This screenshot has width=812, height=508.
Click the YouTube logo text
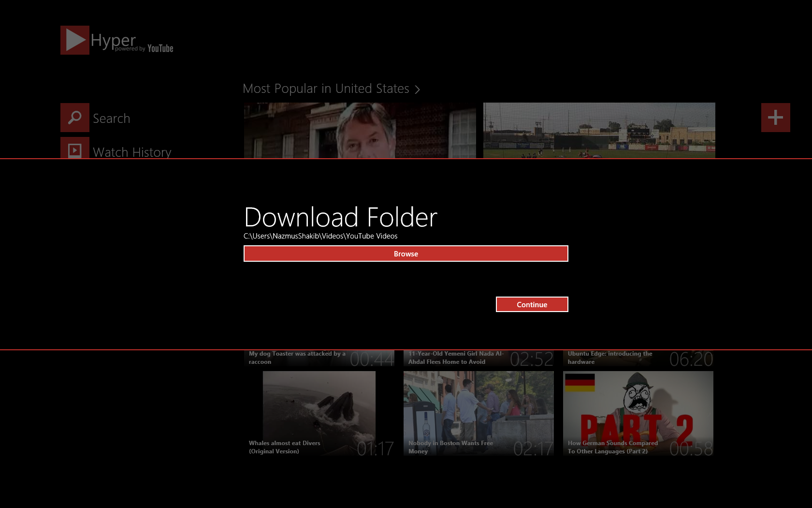[160, 48]
